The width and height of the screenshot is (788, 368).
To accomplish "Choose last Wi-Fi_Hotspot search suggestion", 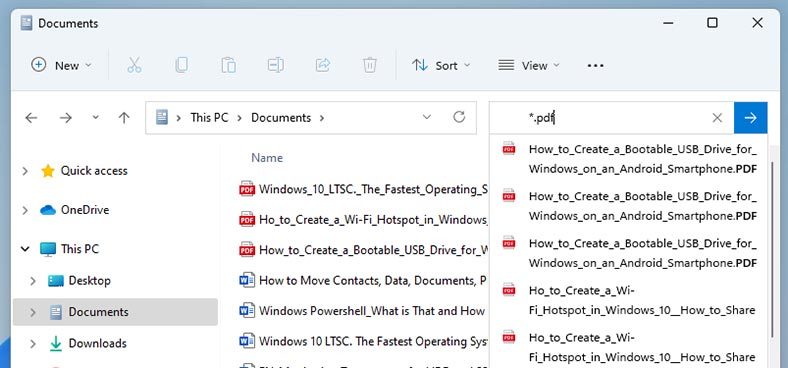I will point(629,347).
